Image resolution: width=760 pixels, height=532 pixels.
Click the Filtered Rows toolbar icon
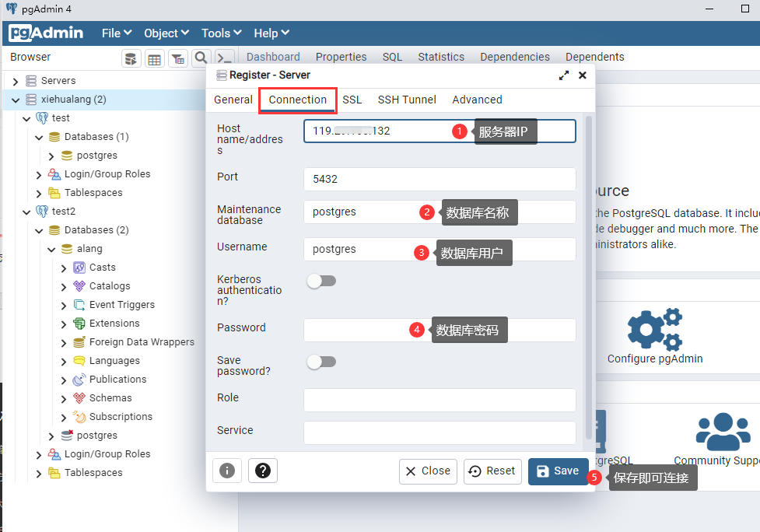click(178, 58)
